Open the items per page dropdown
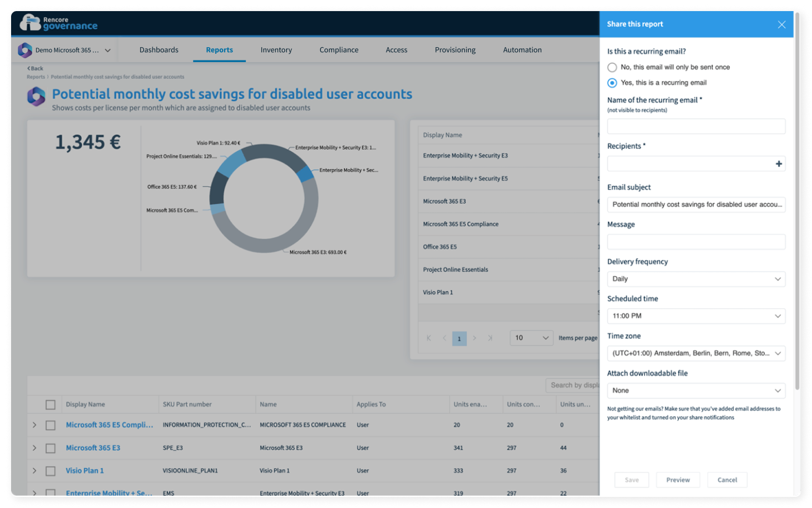 point(531,338)
